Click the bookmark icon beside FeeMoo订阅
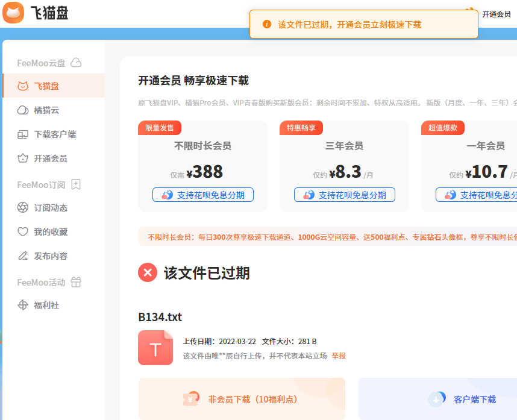 point(76,184)
